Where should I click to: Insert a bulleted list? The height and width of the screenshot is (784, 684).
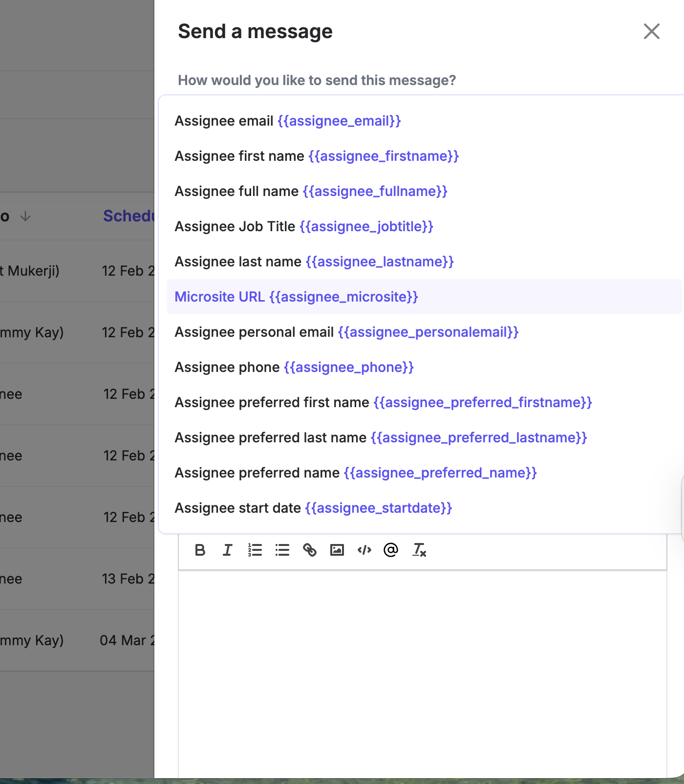tap(282, 550)
